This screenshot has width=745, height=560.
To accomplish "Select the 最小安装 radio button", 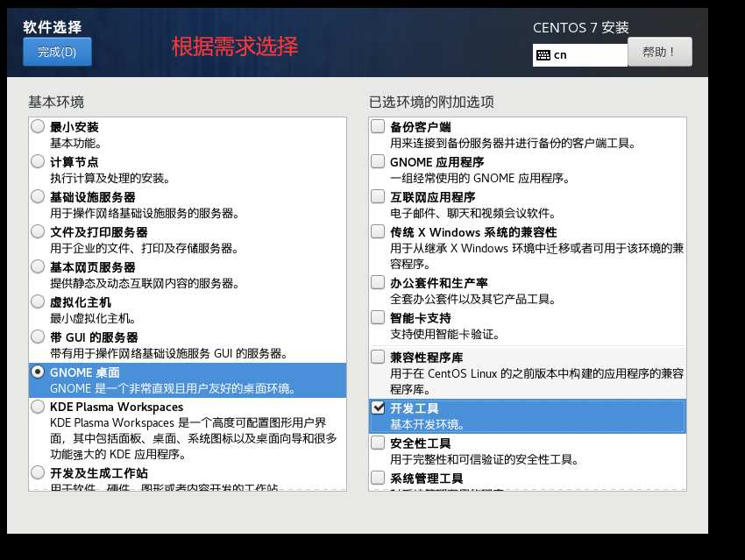I will pos(38,126).
